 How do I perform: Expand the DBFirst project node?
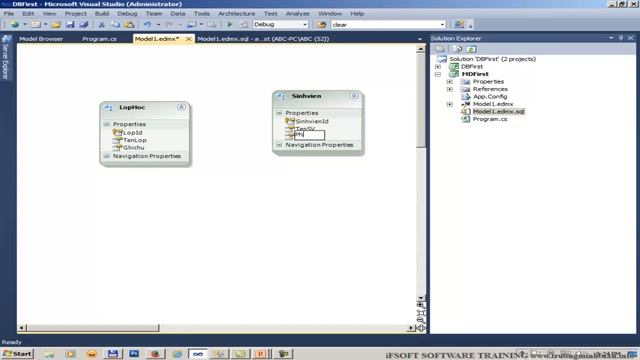(x=438, y=67)
